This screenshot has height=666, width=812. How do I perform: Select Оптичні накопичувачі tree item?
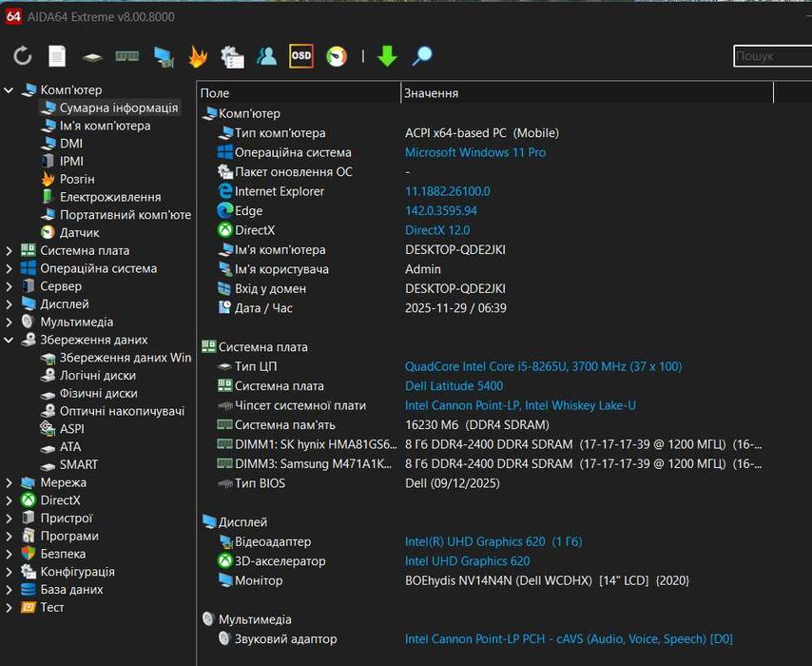coord(123,411)
